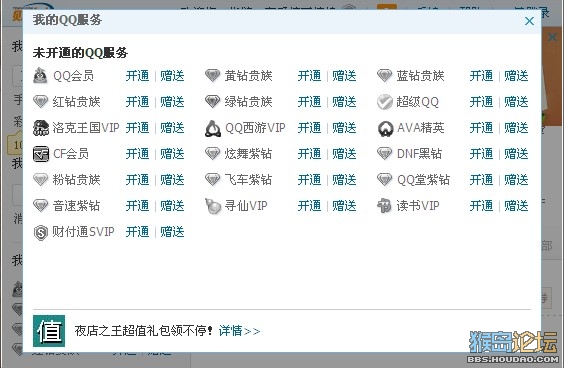
Task: Gift 超级QQ via 赠送
Action: point(516,102)
